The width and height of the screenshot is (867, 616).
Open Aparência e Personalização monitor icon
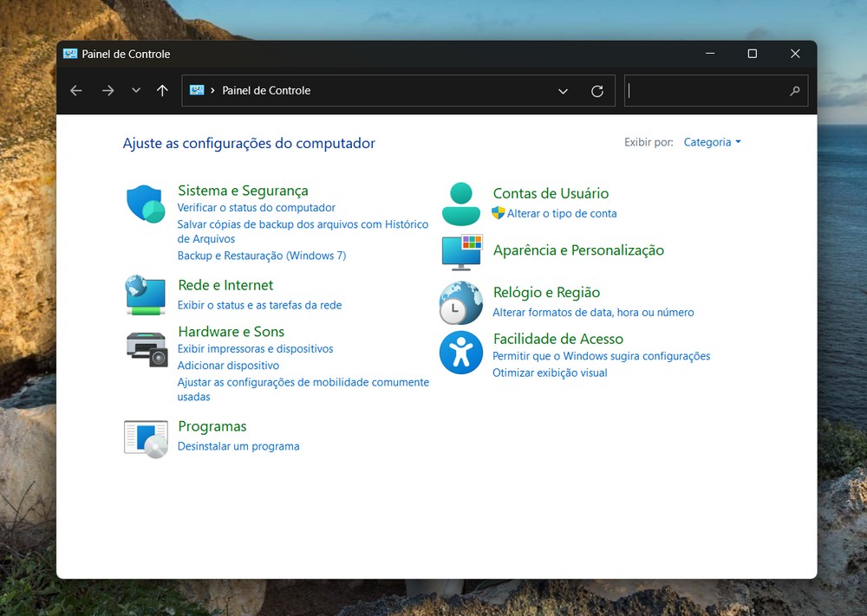point(460,251)
